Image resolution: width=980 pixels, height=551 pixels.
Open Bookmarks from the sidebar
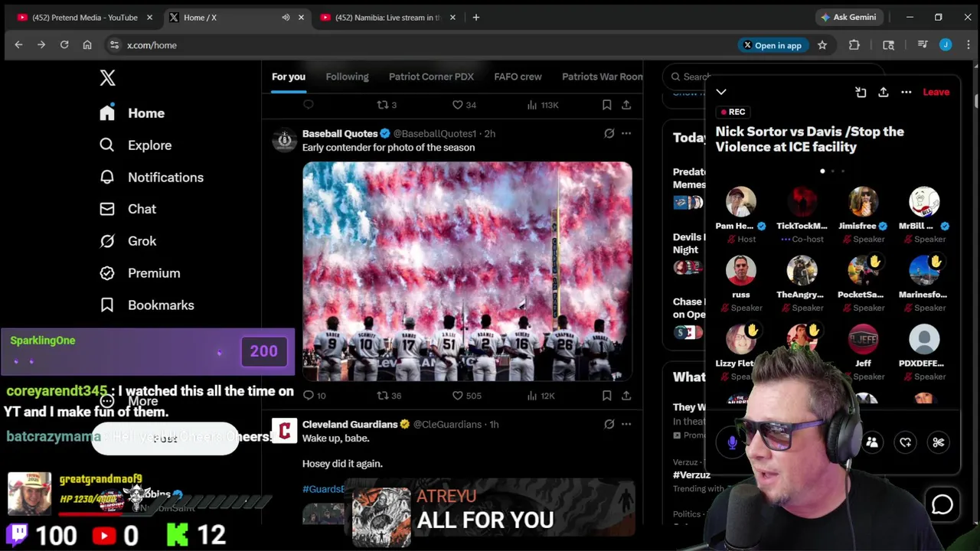point(147,305)
